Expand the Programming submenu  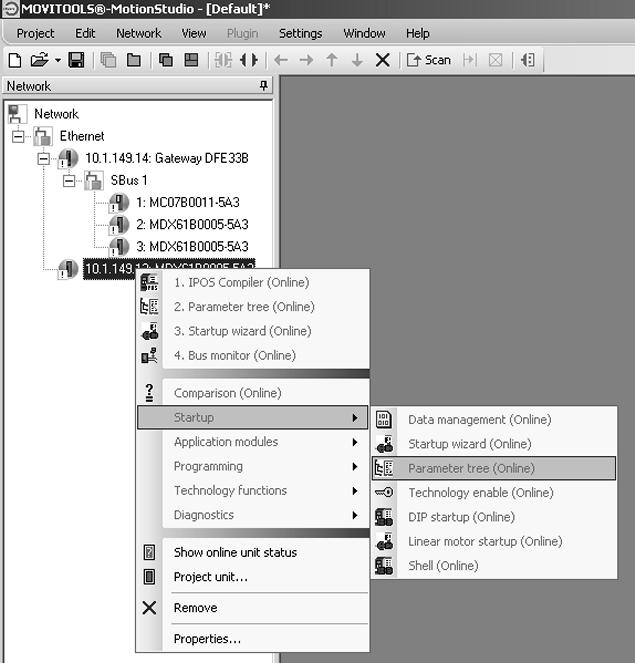265,466
